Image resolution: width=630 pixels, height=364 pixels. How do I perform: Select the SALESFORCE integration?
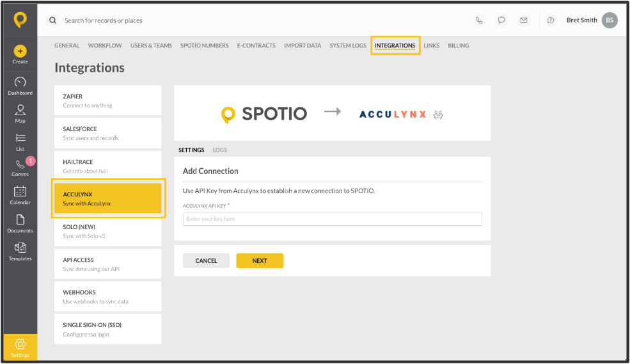point(107,133)
